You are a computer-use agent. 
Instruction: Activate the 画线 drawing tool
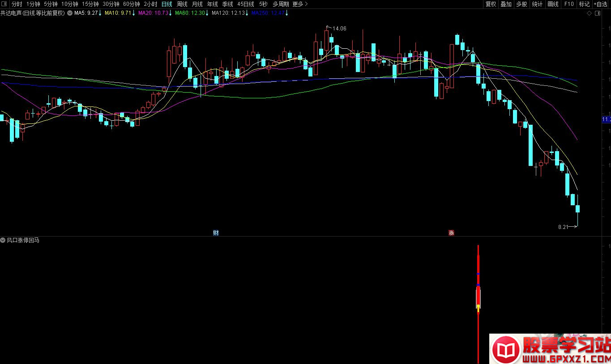point(553,4)
